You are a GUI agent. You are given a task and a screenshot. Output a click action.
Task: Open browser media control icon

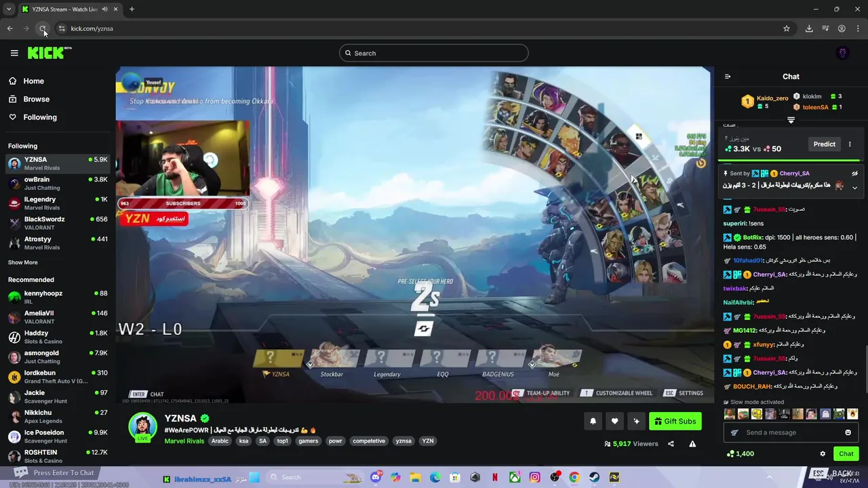pyautogui.click(x=825, y=28)
